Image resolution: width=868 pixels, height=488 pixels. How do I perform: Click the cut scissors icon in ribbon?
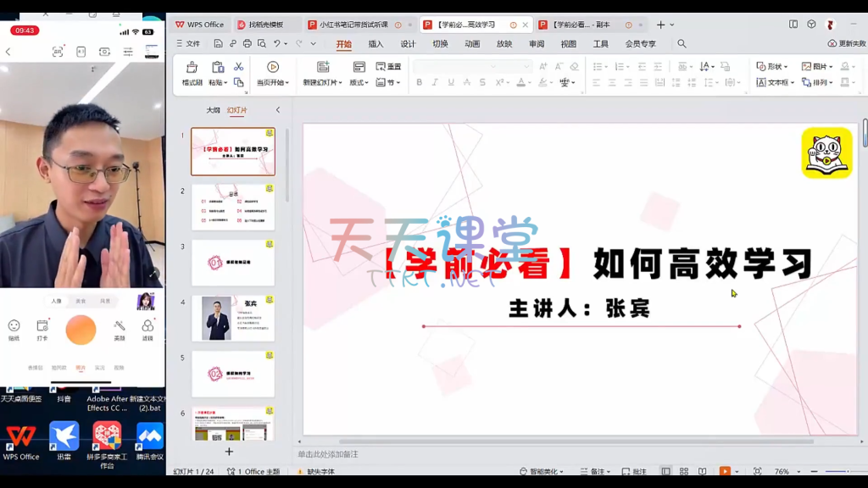238,67
